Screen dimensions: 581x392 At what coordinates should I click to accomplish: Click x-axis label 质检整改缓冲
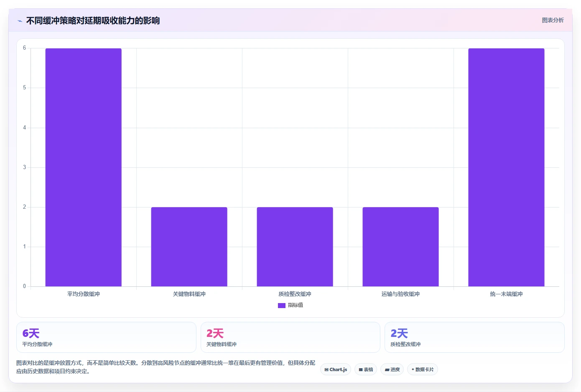[295, 294]
